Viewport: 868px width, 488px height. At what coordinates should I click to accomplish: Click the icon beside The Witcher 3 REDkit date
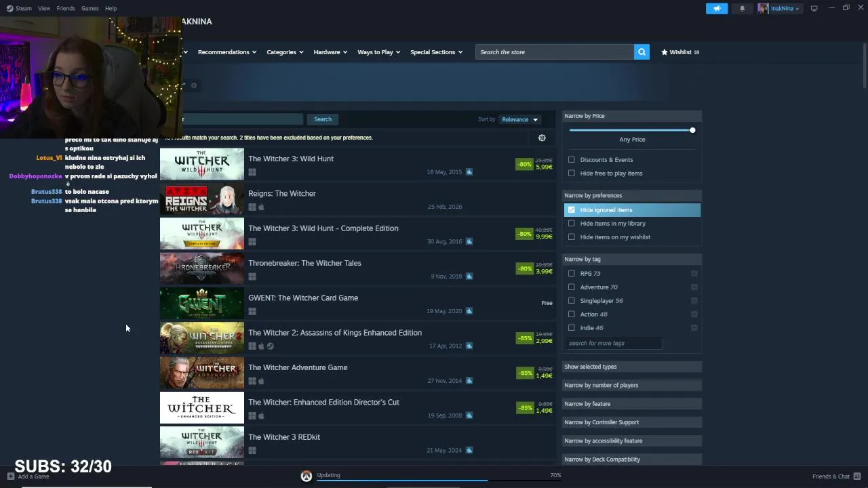click(x=469, y=450)
